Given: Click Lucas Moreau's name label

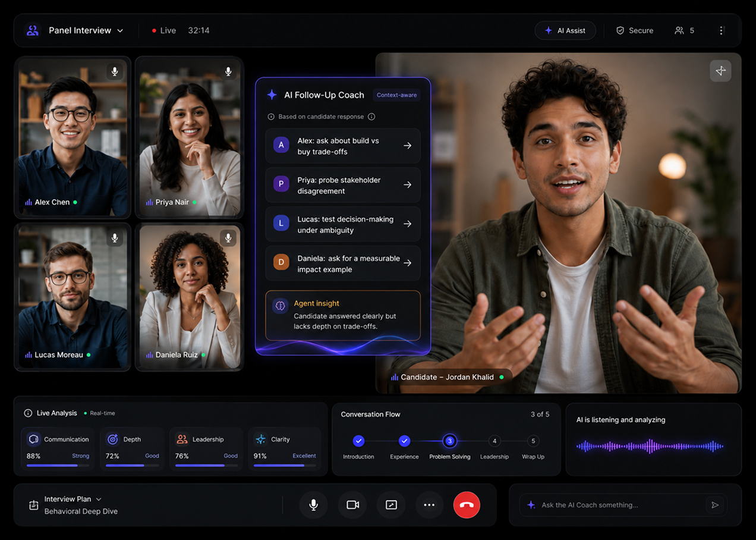Looking at the screenshot, I should click(59, 355).
